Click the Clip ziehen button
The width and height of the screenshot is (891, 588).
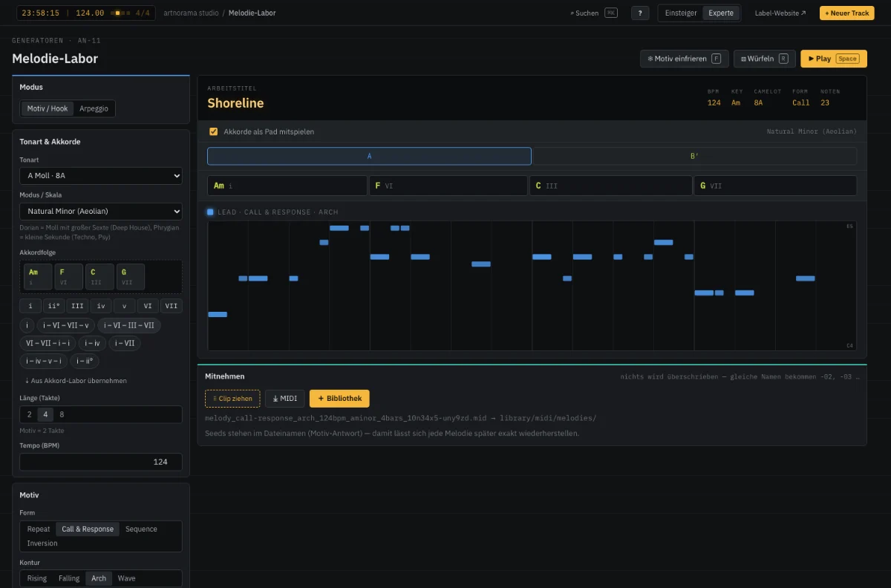click(232, 399)
